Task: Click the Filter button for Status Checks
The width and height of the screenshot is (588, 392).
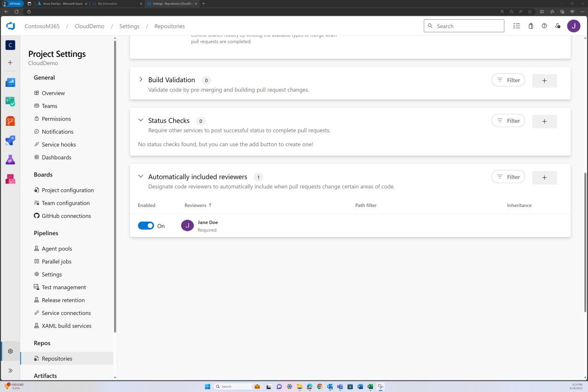Action: click(508, 120)
